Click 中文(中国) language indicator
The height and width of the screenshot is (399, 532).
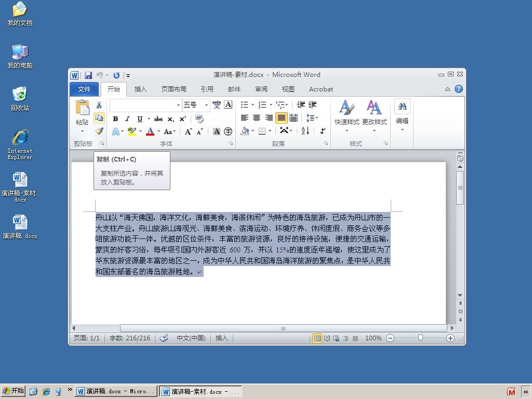click(191, 338)
